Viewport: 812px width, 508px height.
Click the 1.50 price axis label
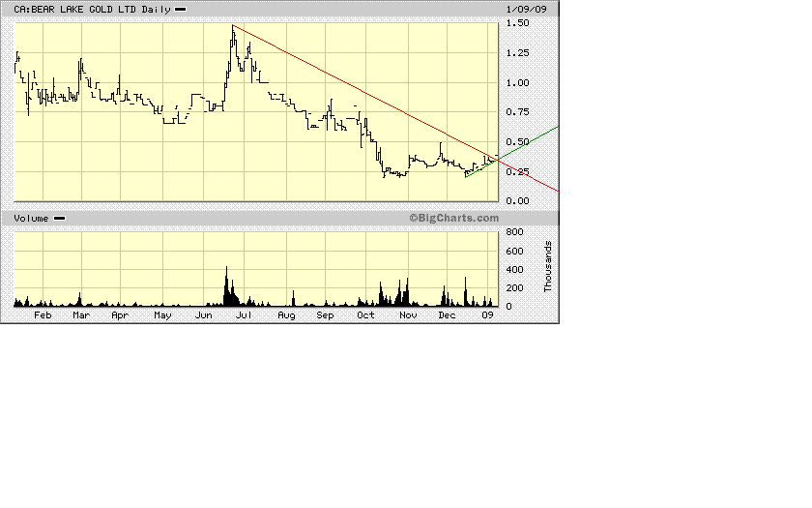(517, 23)
